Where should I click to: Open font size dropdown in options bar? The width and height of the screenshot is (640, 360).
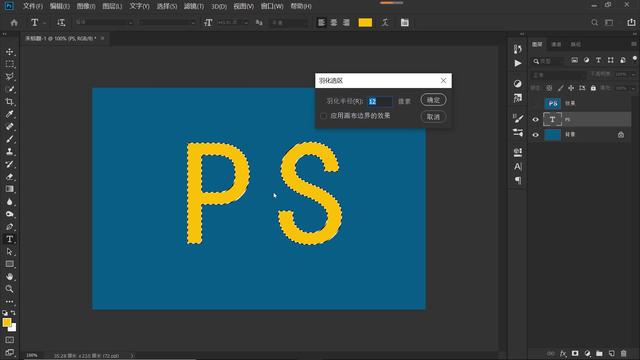246,23
